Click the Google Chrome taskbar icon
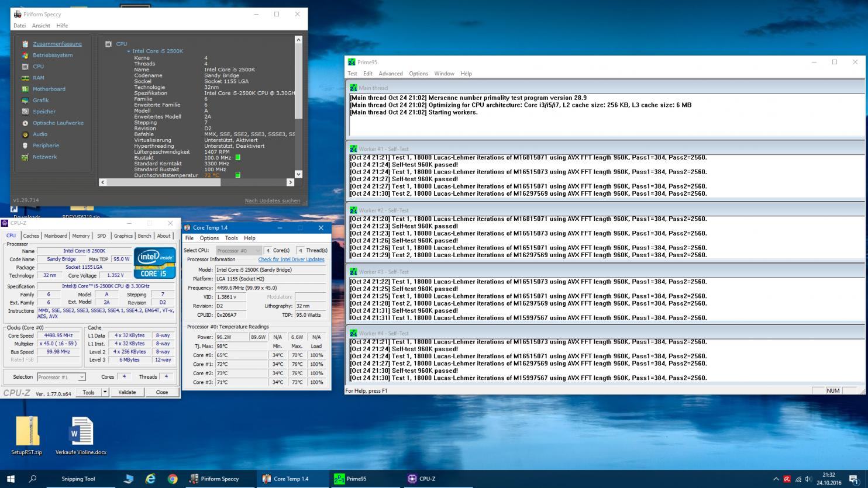This screenshot has width=868, height=488. tap(173, 479)
